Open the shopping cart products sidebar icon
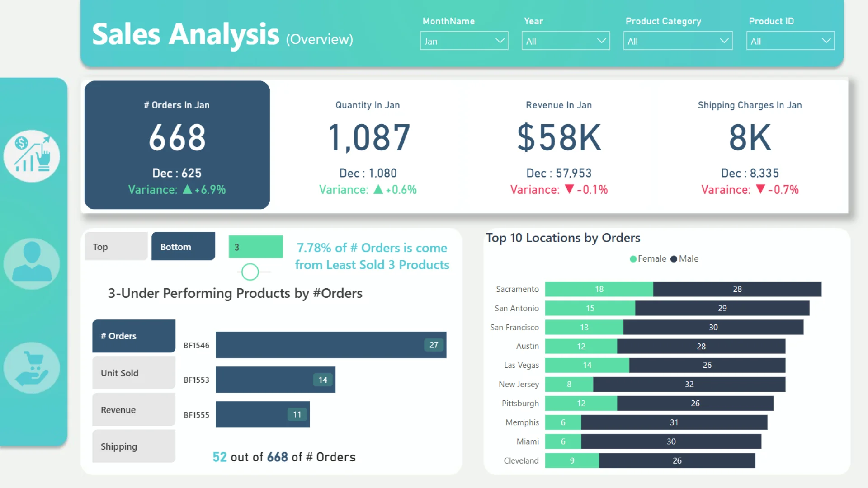 32,368
